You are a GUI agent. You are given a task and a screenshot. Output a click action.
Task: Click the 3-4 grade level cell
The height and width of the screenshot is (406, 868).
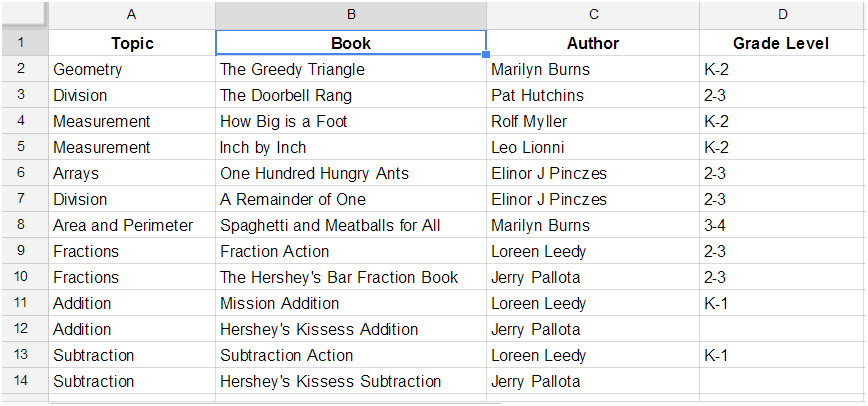(782, 225)
